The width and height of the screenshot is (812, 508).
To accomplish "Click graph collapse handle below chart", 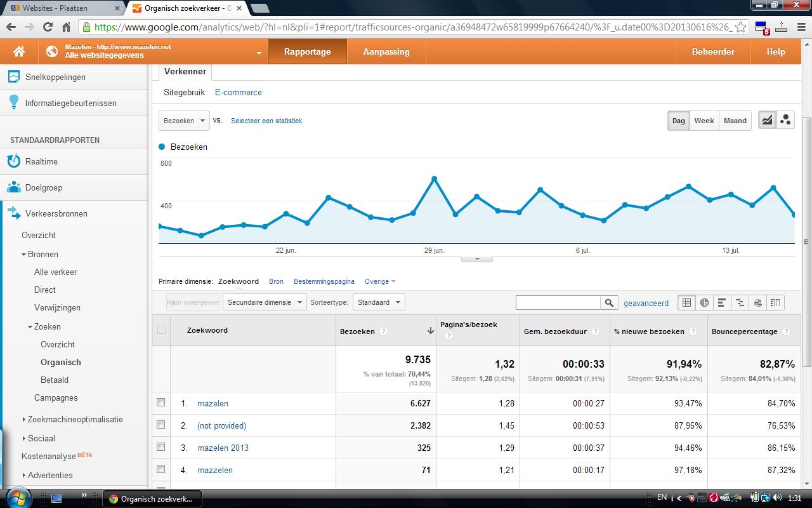I will [x=477, y=258].
